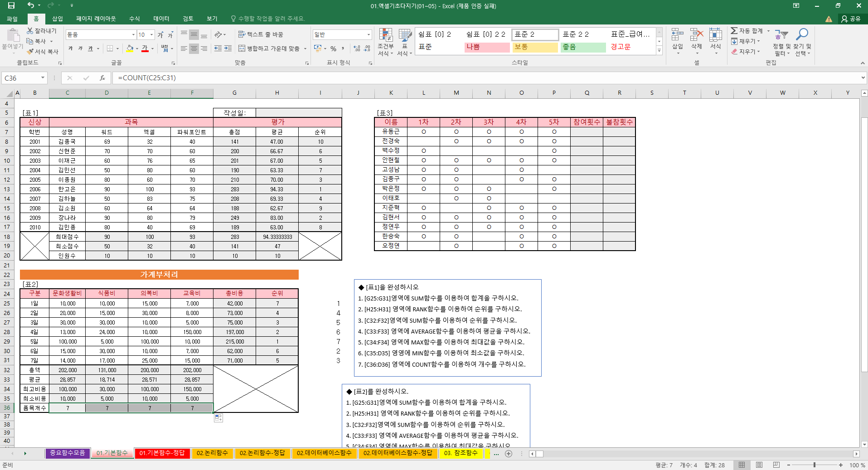The image size is (868, 470).
Task: Open the Name Box dropdown arrow
Action: 43,78
